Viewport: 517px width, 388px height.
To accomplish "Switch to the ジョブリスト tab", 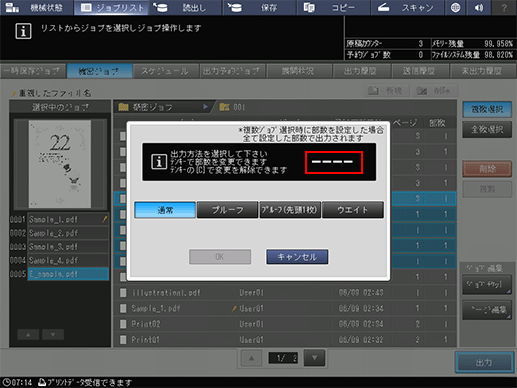I will (111, 7).
